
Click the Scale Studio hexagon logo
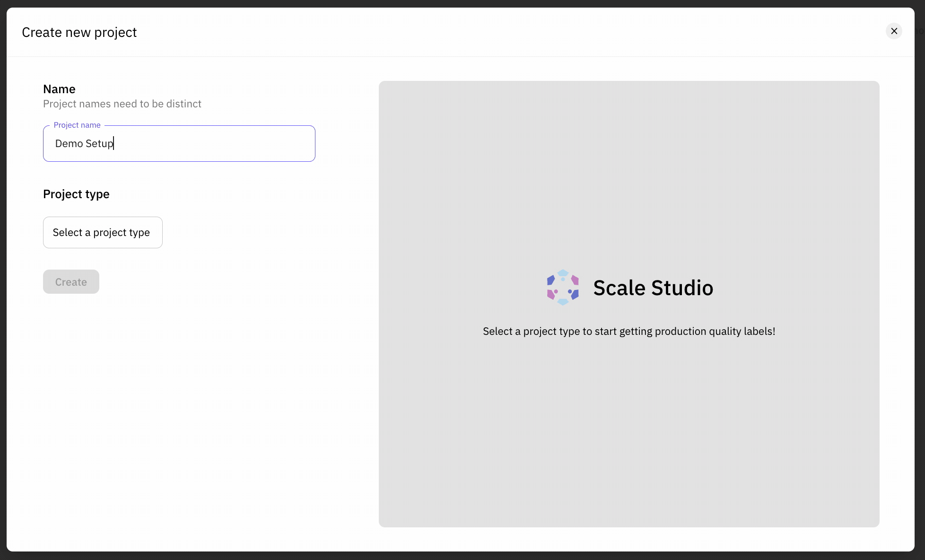pos(563,288)
